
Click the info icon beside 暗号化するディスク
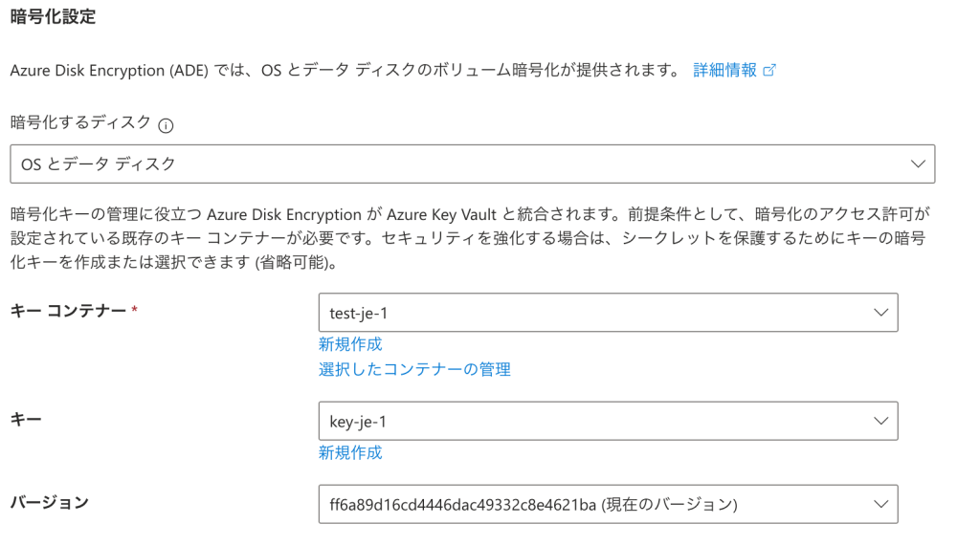[167, 124]
